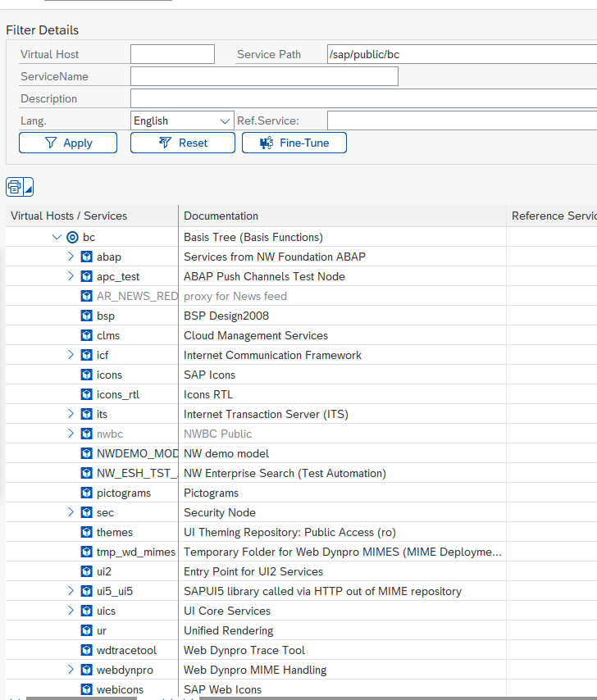Click the bsp service icon
Image resolution: width=597 pixels, height=700 pixels.
(x=87, y=316)
